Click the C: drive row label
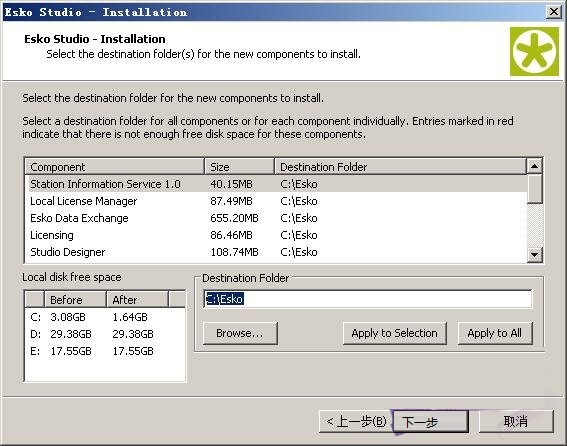Screen dimensions: 567x446 [x=35, y=317]
